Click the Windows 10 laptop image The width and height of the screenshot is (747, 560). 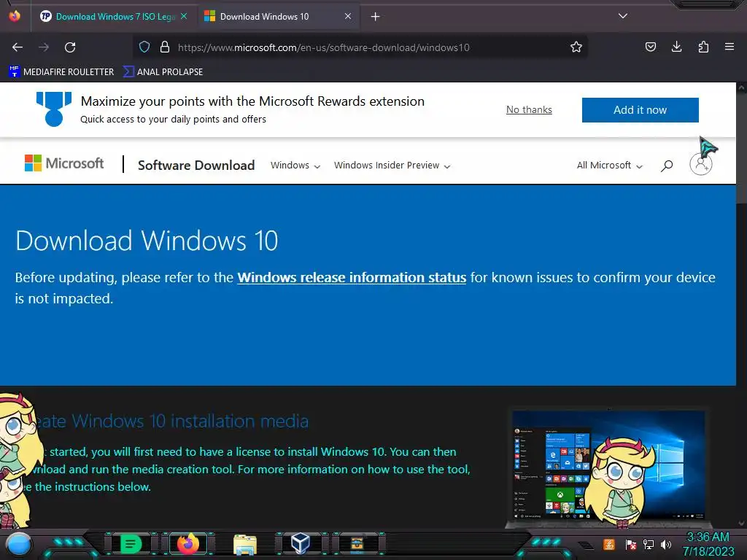[x=608, y=468]
